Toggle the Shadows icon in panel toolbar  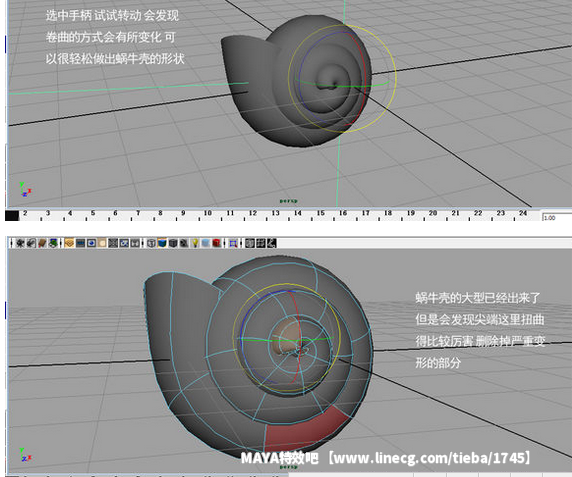(x=206, y=243)
